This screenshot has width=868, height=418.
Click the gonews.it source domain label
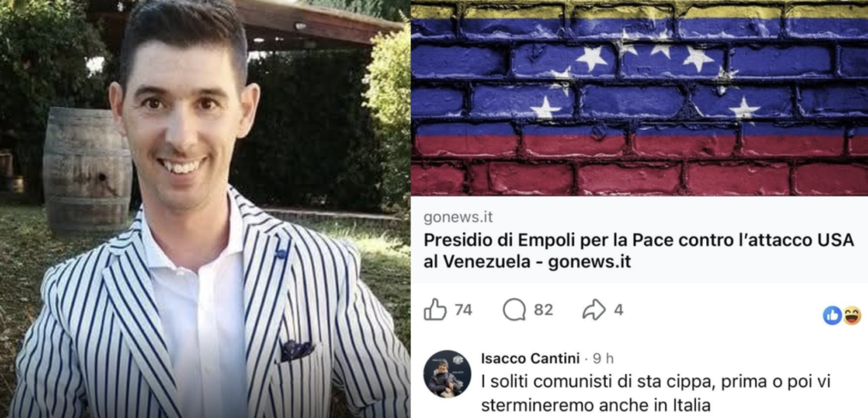[458, 218]
